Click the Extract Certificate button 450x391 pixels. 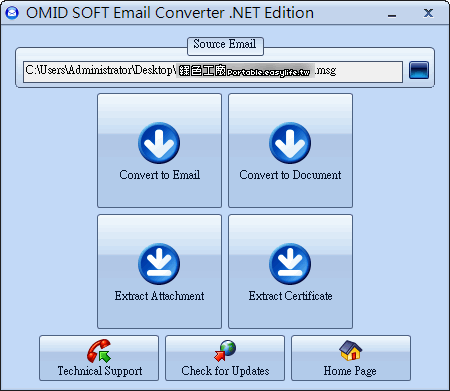click(x=290, y=271)
